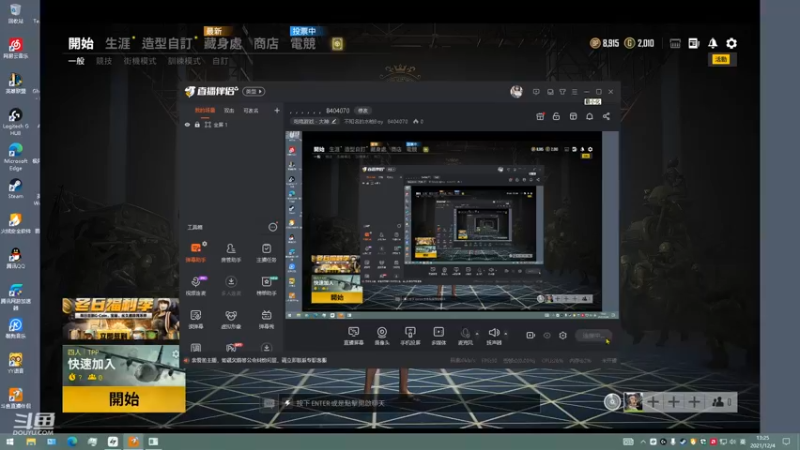Select the 一般 mode sub-tab
800x450 pixels.
click(76, 61)
